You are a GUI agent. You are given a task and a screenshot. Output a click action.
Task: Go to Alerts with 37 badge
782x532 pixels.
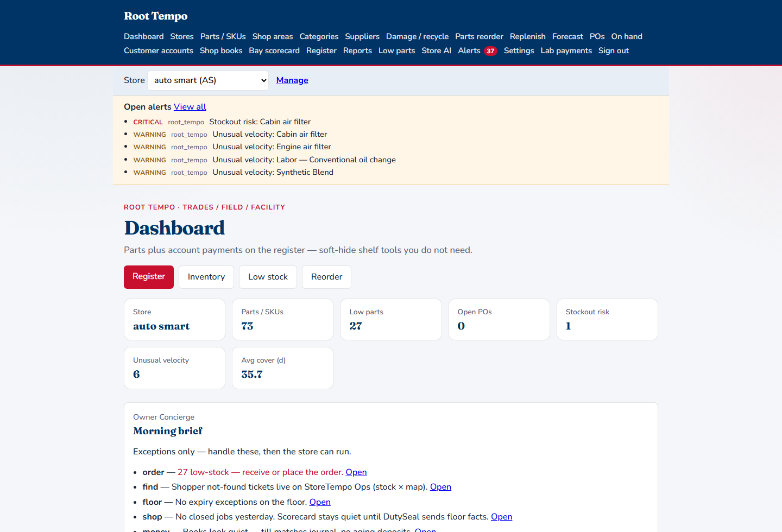tap(477, 50)
